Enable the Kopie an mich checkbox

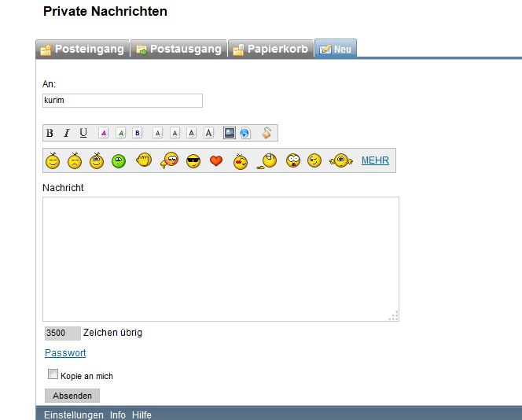click(53, 374)
